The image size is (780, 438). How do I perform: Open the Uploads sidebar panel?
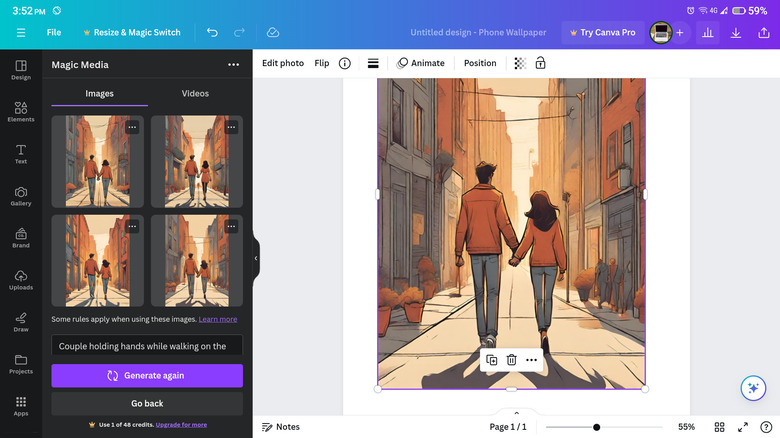pos(21,280)
